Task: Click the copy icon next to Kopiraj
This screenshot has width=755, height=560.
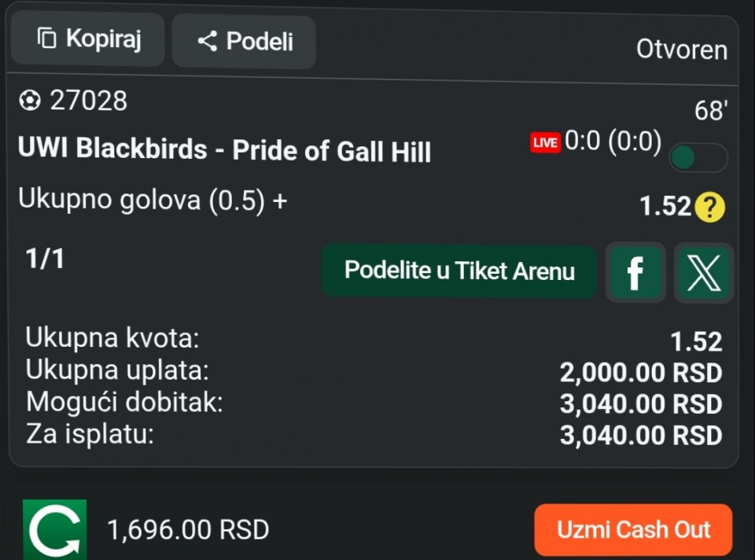Action: click(x=46, y=38)
